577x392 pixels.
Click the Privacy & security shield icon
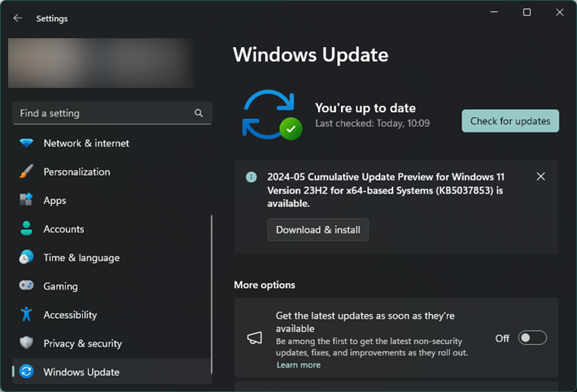(26, 342)
